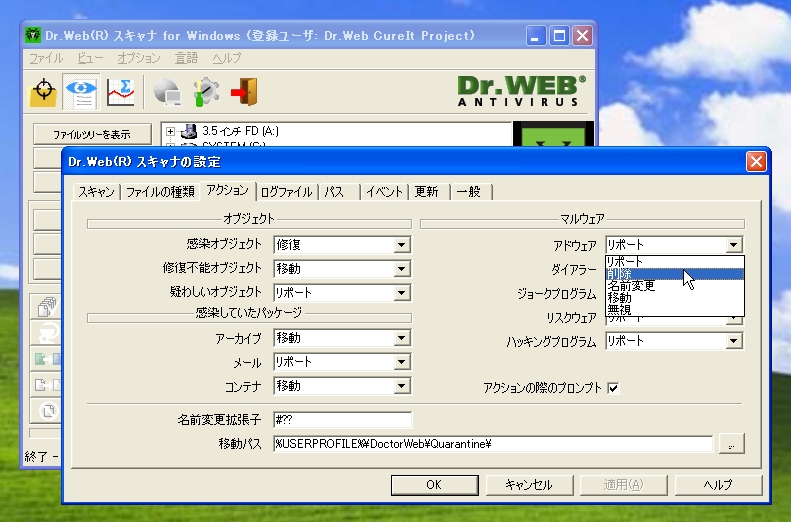Switch to the スキャン tab
Image resolution: width=791 pixels, height=522 pixels.
(x=96, y=192)
